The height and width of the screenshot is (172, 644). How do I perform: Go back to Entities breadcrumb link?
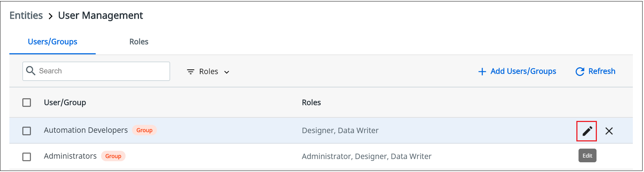(x=26, y=15)
